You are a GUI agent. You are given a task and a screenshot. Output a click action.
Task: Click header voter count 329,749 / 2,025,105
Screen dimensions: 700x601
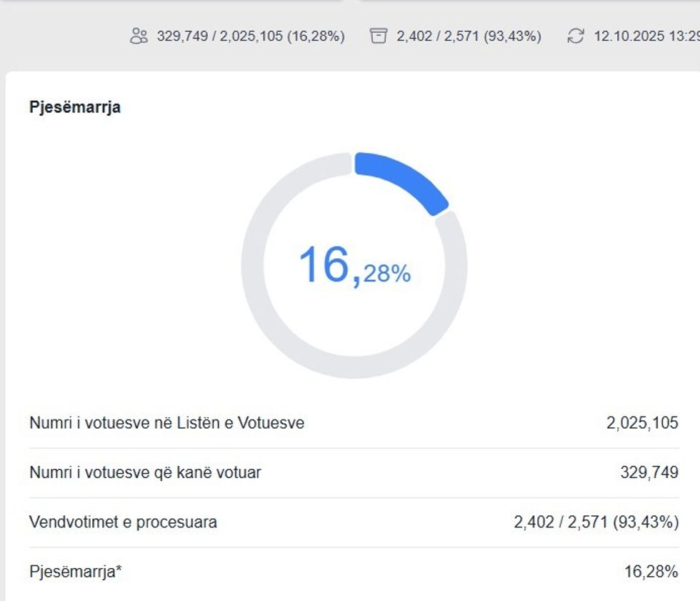(x=220, y=36)
